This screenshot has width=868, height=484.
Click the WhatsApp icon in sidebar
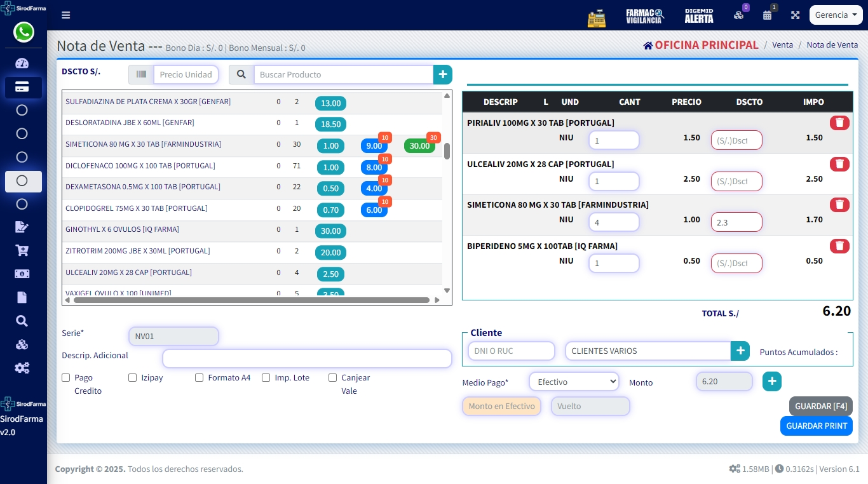pyautogui.click(x=24, y=32)
